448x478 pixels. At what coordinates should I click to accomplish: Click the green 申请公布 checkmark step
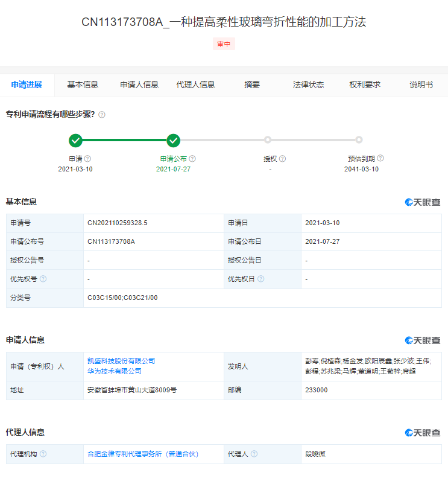pos(174,141)
